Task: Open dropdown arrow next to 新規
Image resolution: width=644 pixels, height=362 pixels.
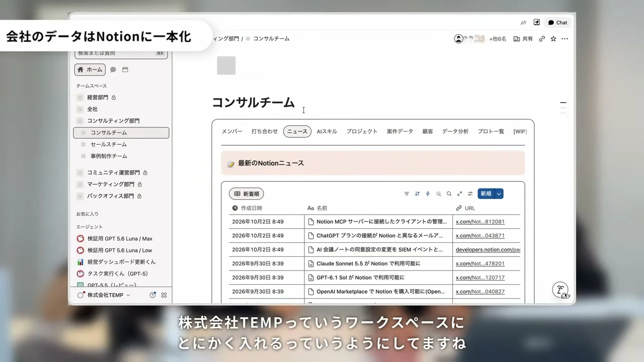Action: pyautogui.click(x=499, y=194)
